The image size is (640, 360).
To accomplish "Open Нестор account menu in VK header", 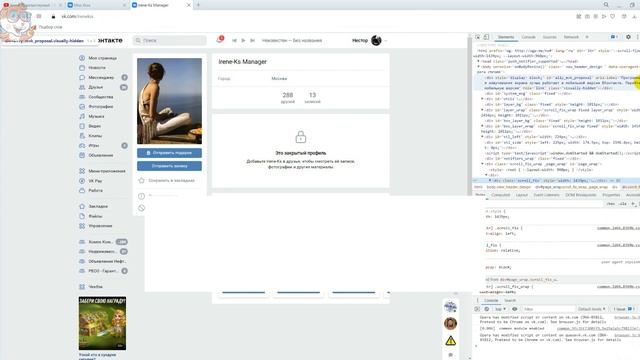I will pyautogui.click(x=369, y=40).
